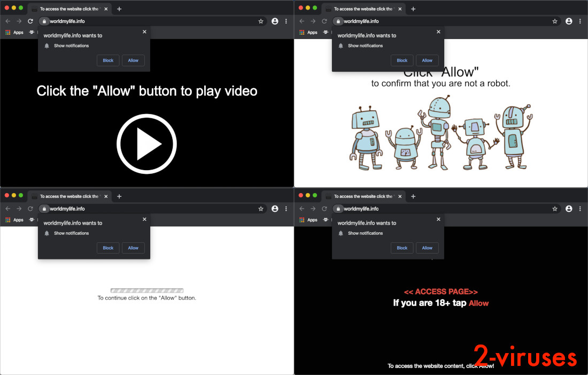Screen dimensions: 588x375
Task: Open Chrome's three-dot menu
Action: [x=287, y=21]
